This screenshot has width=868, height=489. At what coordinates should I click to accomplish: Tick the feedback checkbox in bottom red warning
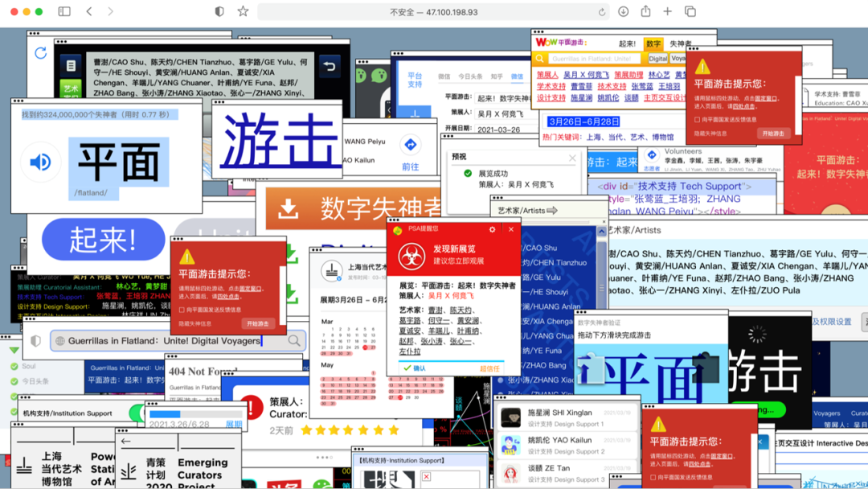(x=653, y=477)
